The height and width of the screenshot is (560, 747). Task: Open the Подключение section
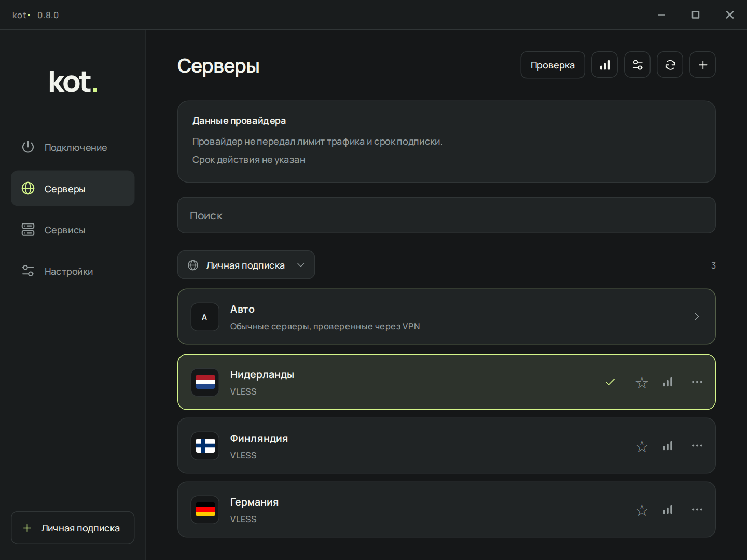pos(73,147)
